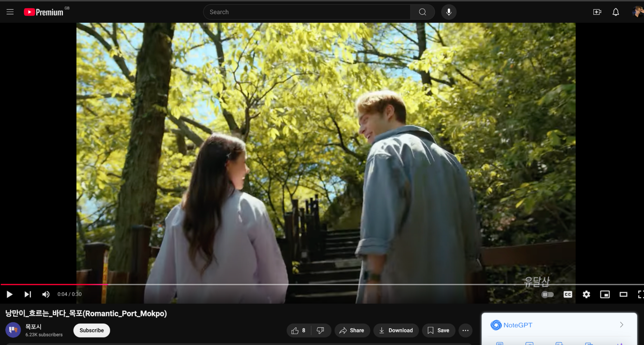
Task: Share this video
Action: (x=352, y=330)
